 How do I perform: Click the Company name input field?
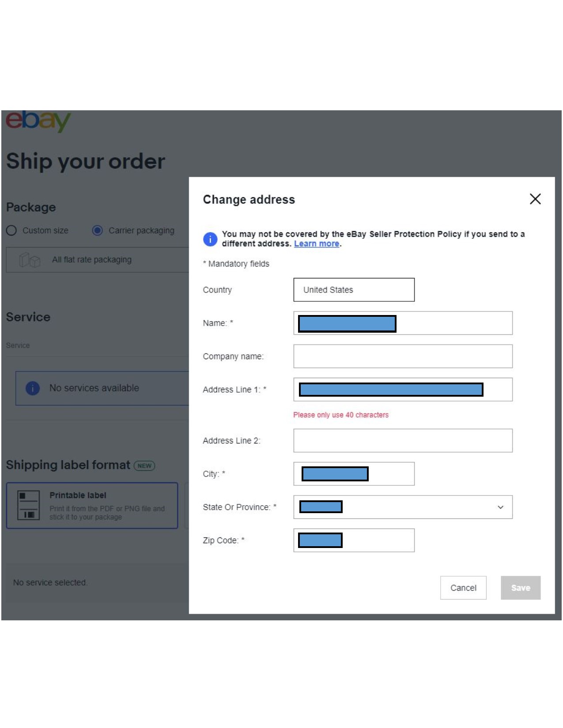pyautogui.click(x=402, y=356)
